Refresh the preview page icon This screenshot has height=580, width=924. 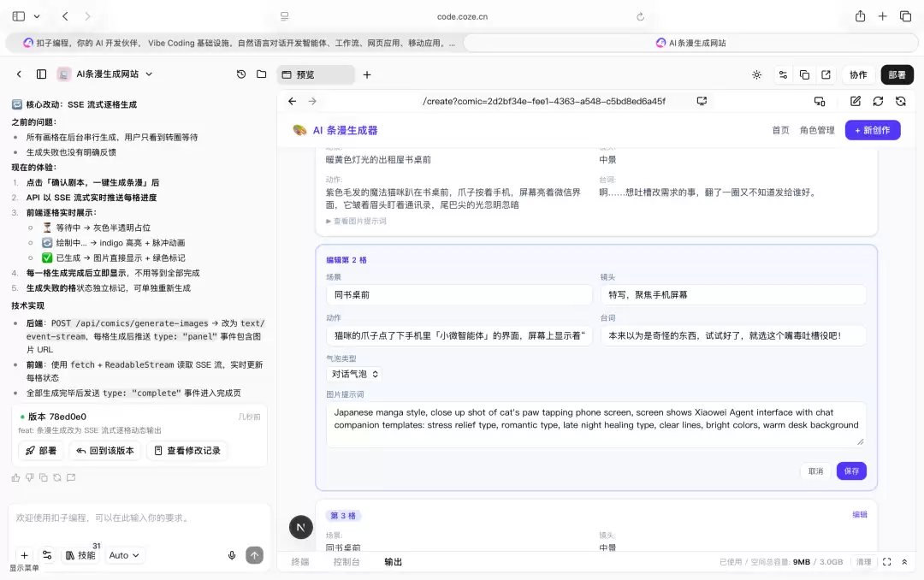pyautogui.click(x=878, y=102)
